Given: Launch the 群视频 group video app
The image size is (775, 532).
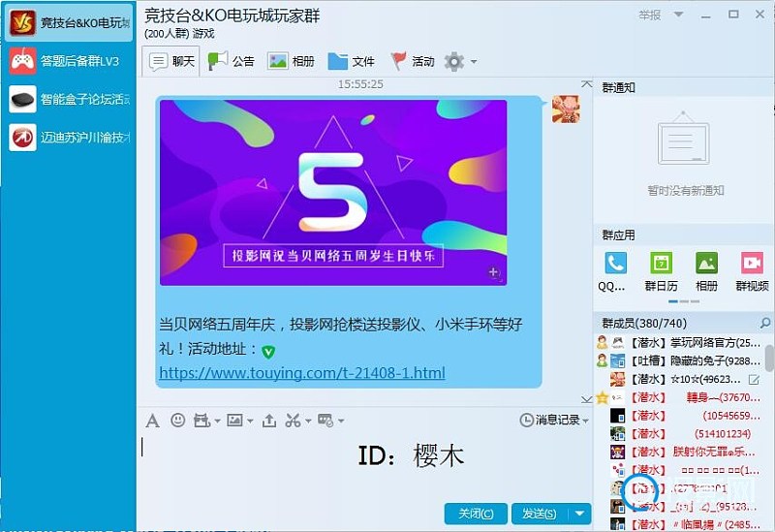Looking at the screenshot, I should point(752,271).
